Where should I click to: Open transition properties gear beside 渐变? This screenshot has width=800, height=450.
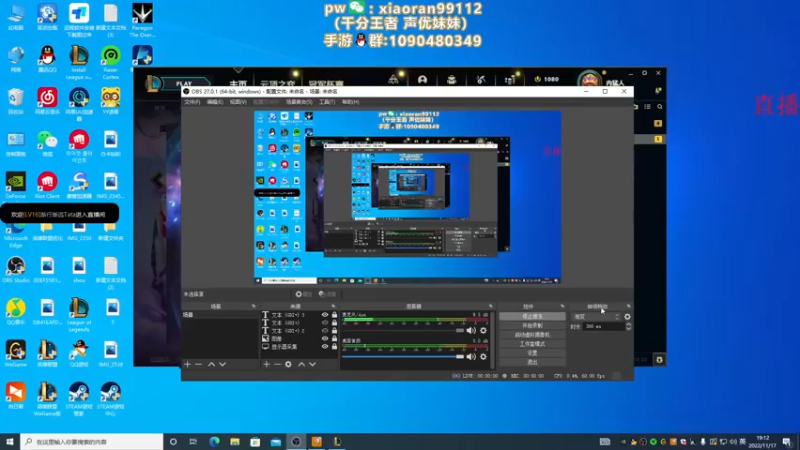tap(627, 317)
